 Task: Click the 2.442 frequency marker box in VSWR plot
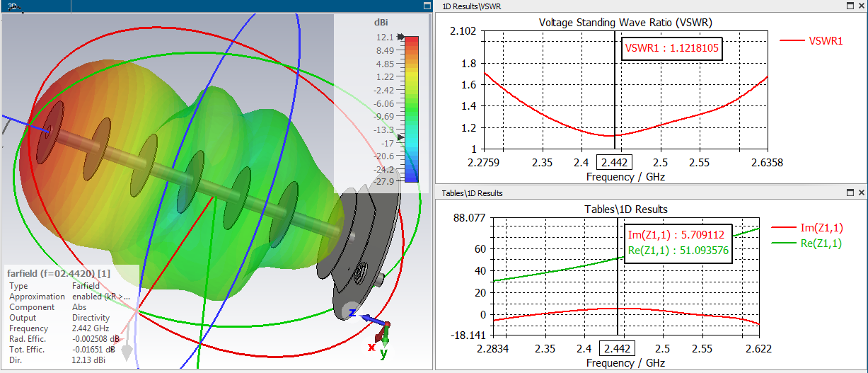tap(615, 163)
